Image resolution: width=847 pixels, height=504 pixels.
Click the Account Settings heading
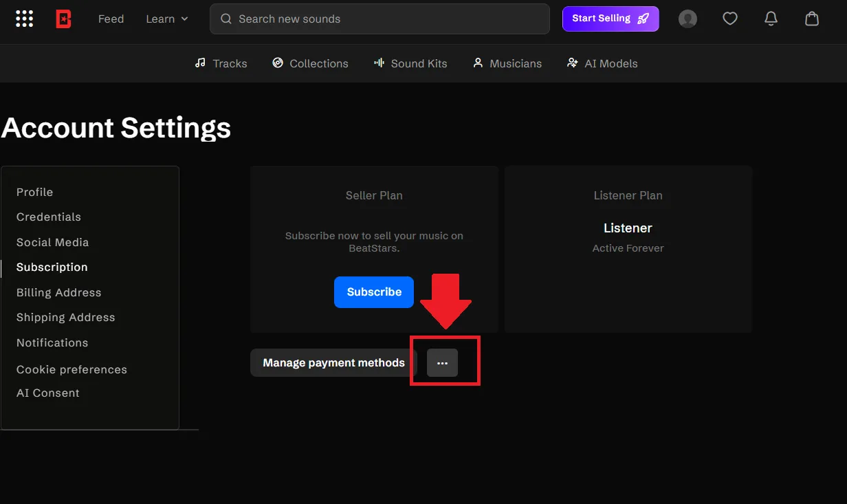(x=116, y=128)
